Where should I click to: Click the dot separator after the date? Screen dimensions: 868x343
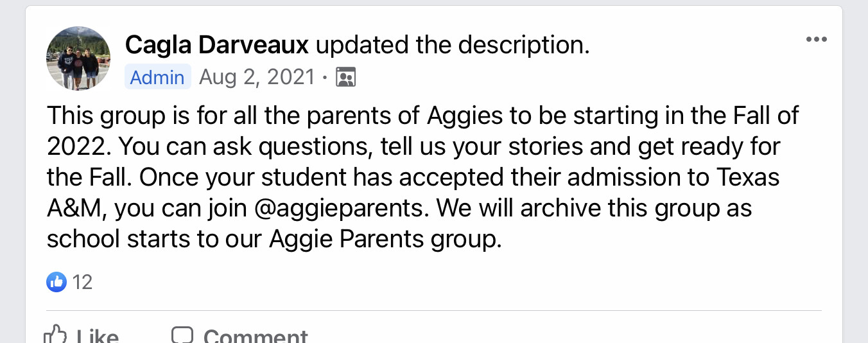(325, 78)
